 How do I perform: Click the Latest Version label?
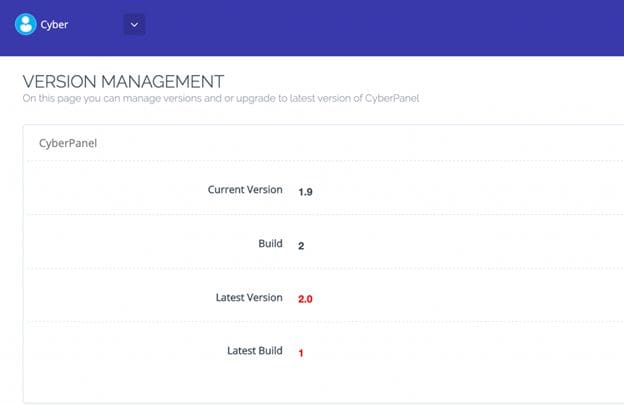249,298
